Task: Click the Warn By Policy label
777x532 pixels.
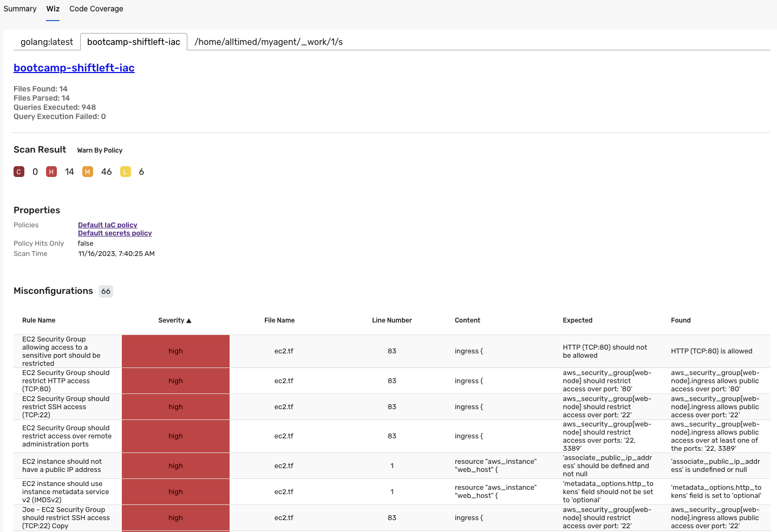Action: pyautogui.click(x=100, y=150)
